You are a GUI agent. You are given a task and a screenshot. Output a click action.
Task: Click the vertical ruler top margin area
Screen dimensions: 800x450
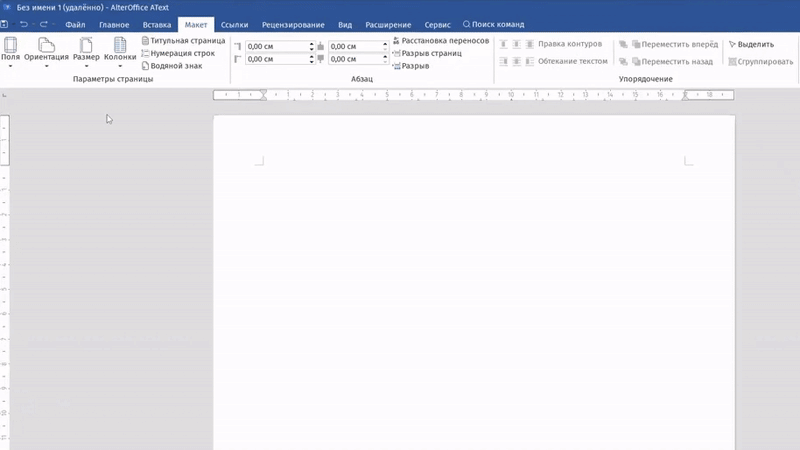tap(5, 140)
